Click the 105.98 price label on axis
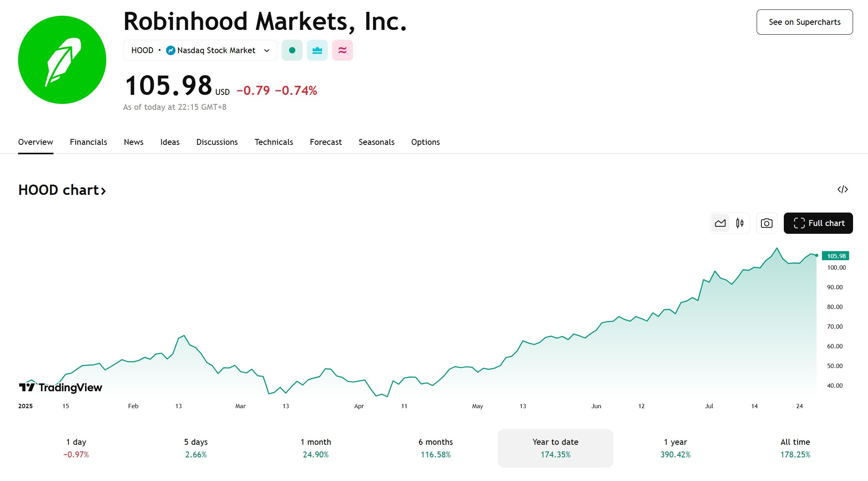The height and width of the screenshot is (481, 868). click(x=836, y=256)
